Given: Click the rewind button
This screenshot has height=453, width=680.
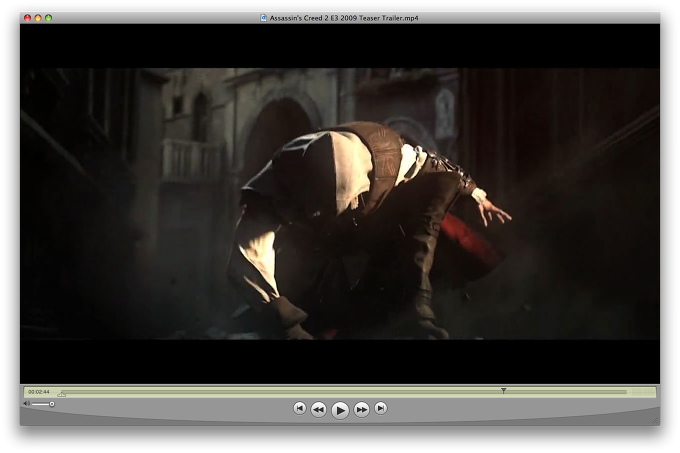Looking at the screenshot, I should [x=319, y=409].
